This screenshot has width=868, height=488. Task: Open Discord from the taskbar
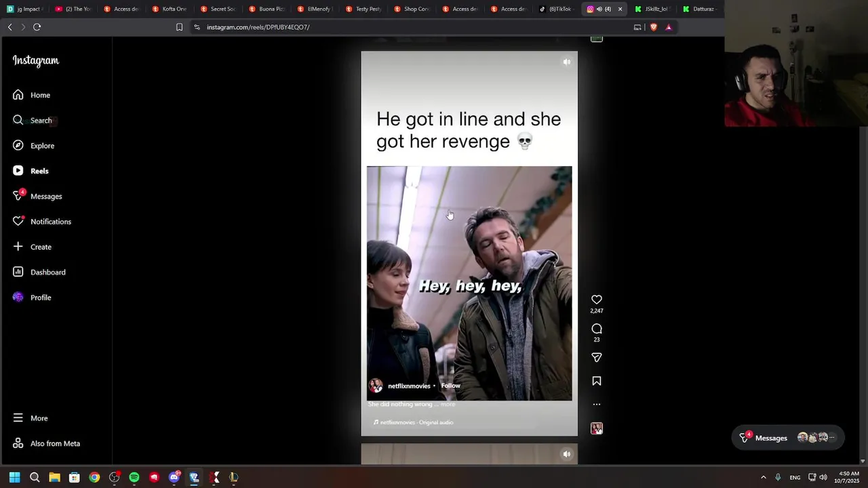pos(174,477)
